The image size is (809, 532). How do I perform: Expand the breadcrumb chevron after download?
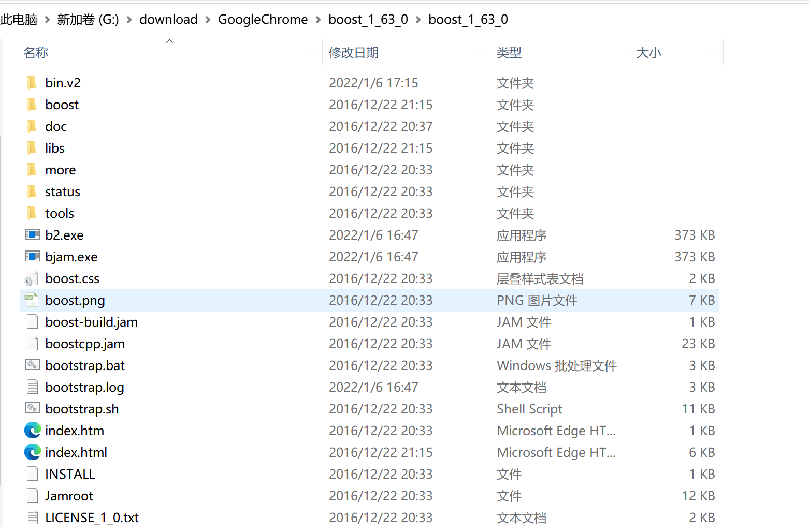coord(208,19)
